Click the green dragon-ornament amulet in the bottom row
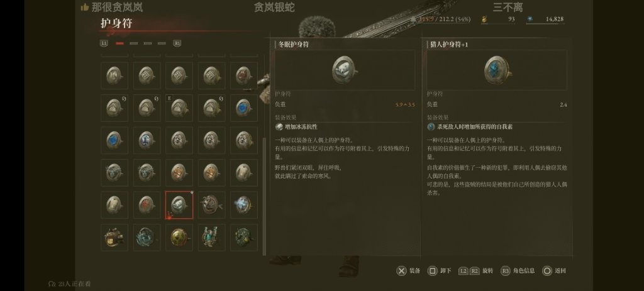Image resolution: width=644 pixels, height=291 pixels. click(243, 237)
